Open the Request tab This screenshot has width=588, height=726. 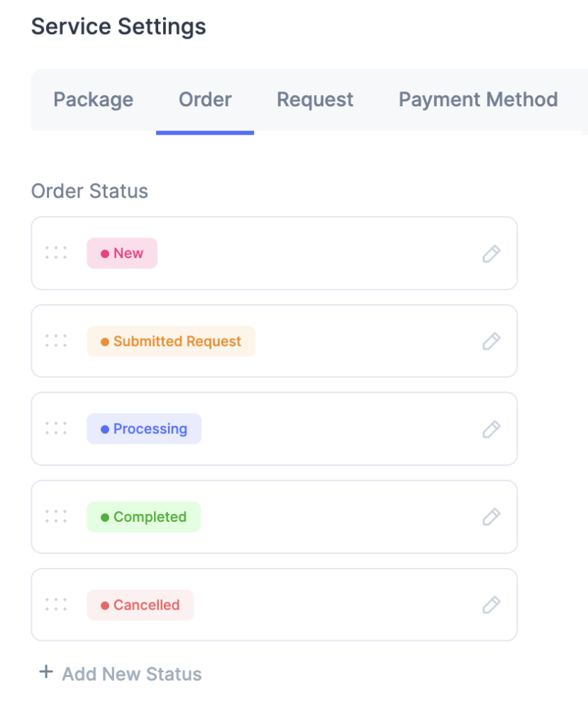pyautogui.click(x=314, y=99)
